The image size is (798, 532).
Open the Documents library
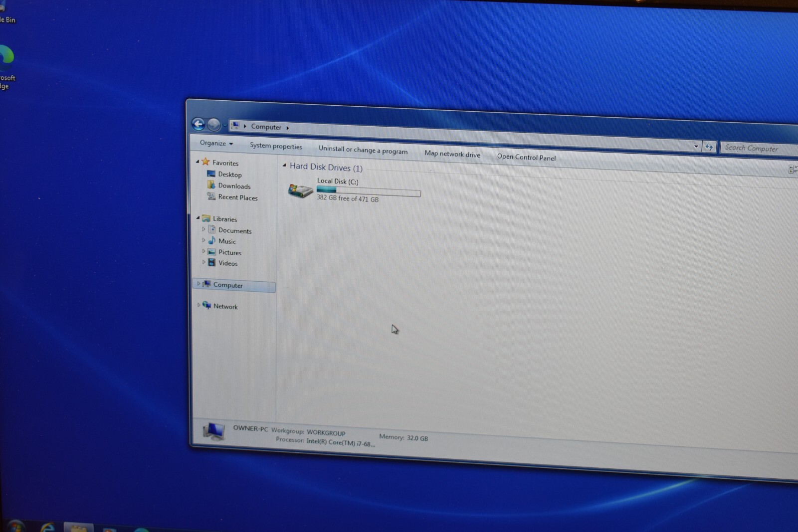235,231
